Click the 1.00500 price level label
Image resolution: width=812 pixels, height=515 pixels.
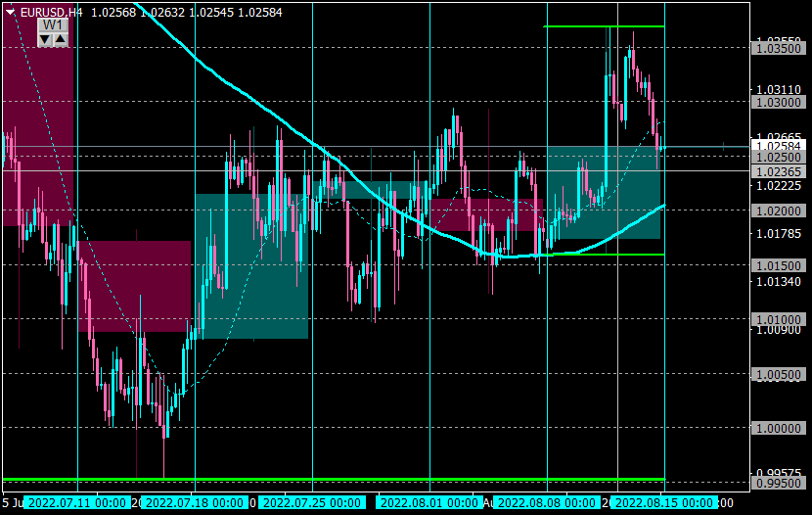[x=779, y=374]
